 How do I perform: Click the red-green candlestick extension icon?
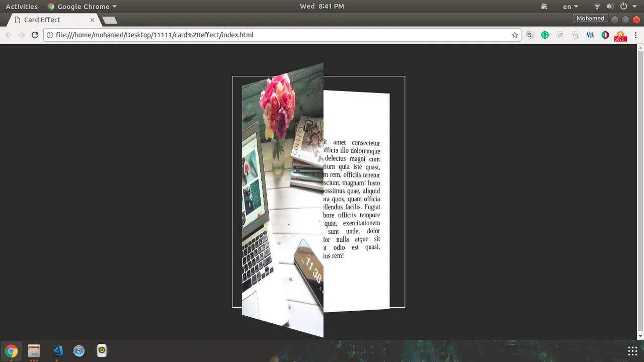(x=605, y=35)
